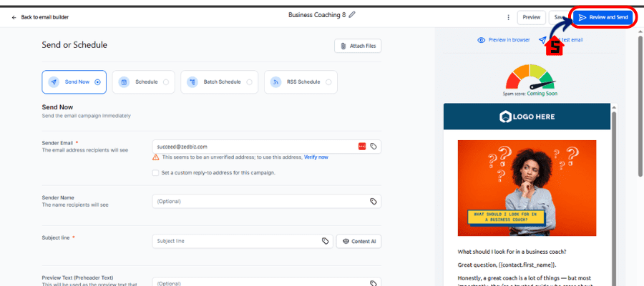This screenshot has height=286, width=644.
Task: Click the tag icon in Sender Email field
Action: tap(374, 146)
